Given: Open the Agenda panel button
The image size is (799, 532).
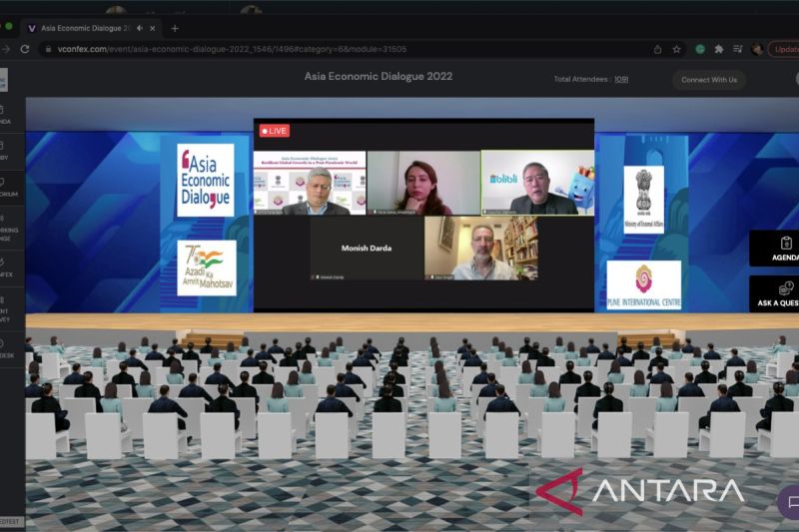Looking at the screenshot, I should click(775, 249).
